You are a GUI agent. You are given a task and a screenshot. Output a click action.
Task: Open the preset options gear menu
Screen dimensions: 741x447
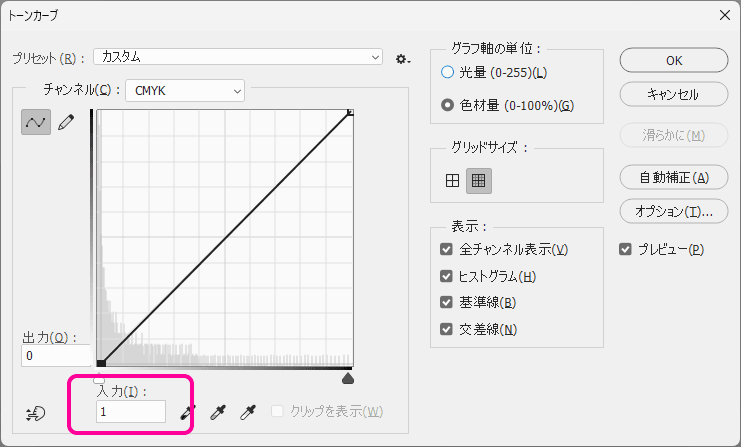click(x=403, y=59)
